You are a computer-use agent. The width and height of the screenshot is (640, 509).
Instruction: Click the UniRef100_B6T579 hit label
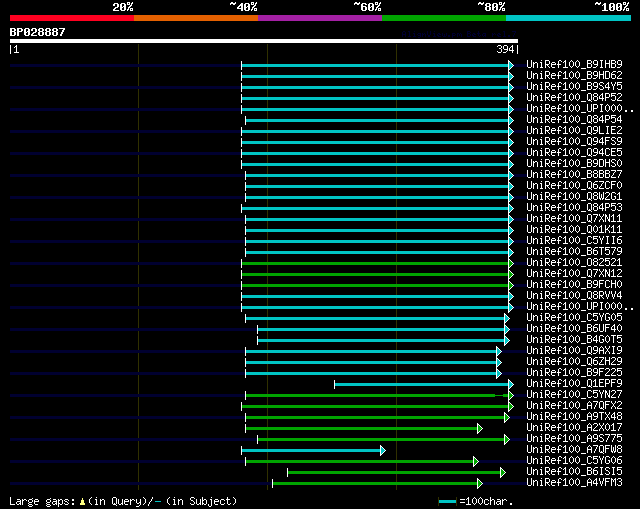click(574, 252)
